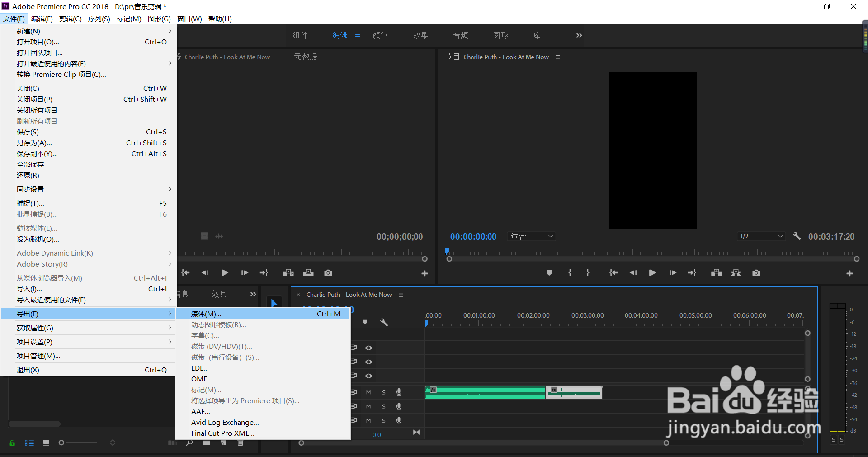Click the Lift button in Program monitor

coord(716,273)
